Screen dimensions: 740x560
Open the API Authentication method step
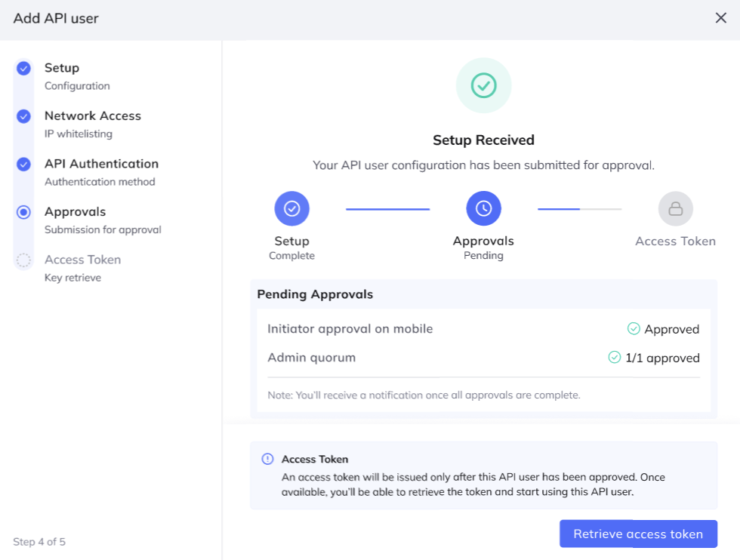(x=101, y=172)
